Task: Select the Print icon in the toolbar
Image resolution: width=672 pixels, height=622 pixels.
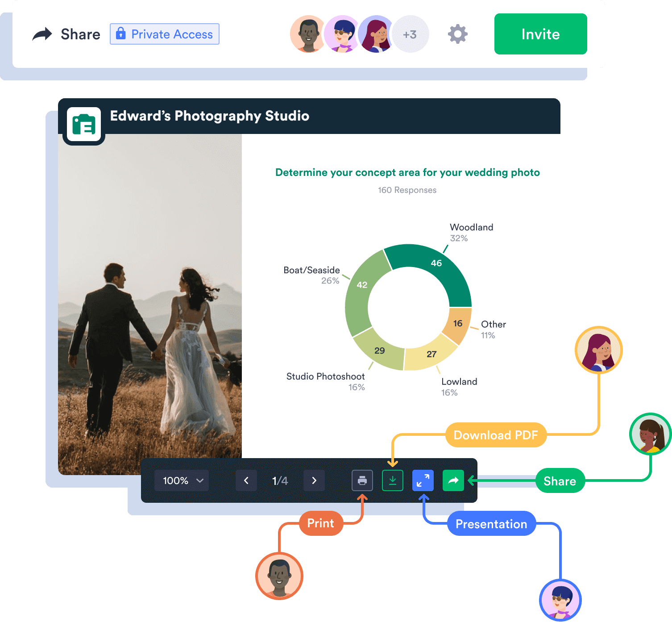Action: point(362,480)
